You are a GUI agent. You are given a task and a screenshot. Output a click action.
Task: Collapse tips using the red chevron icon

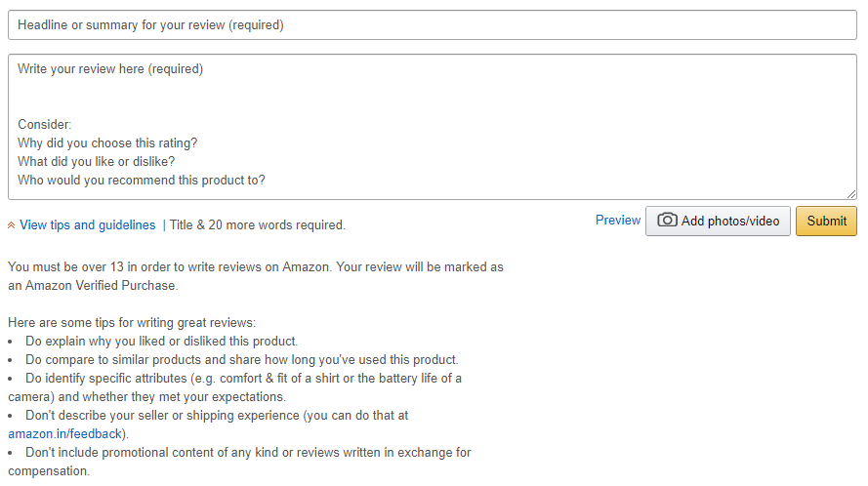coord(12,225)
